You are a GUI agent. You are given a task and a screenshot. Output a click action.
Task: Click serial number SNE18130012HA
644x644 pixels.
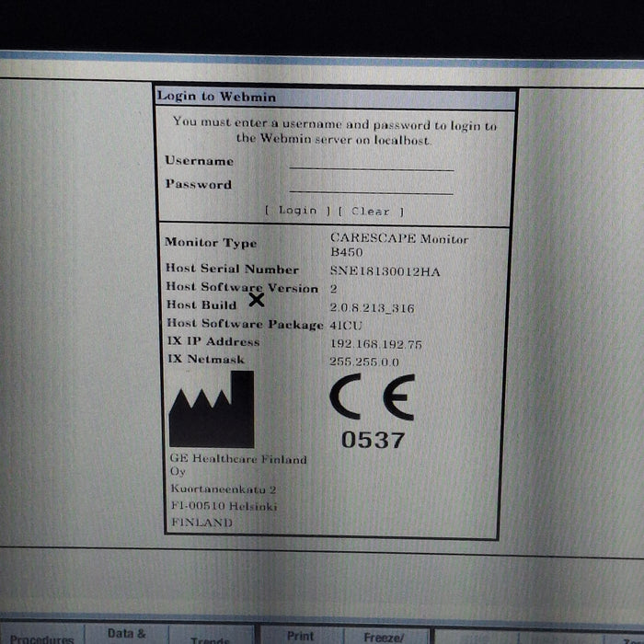tap(385, 271)
